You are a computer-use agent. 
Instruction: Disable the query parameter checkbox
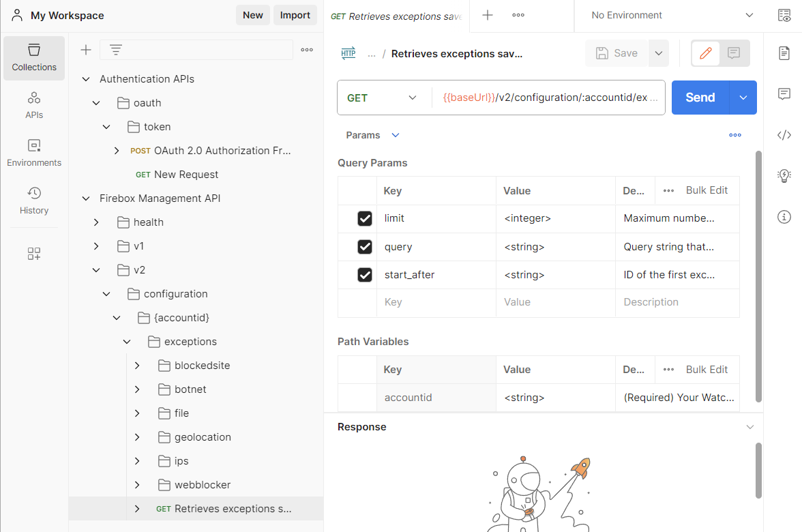pos(364,246)
